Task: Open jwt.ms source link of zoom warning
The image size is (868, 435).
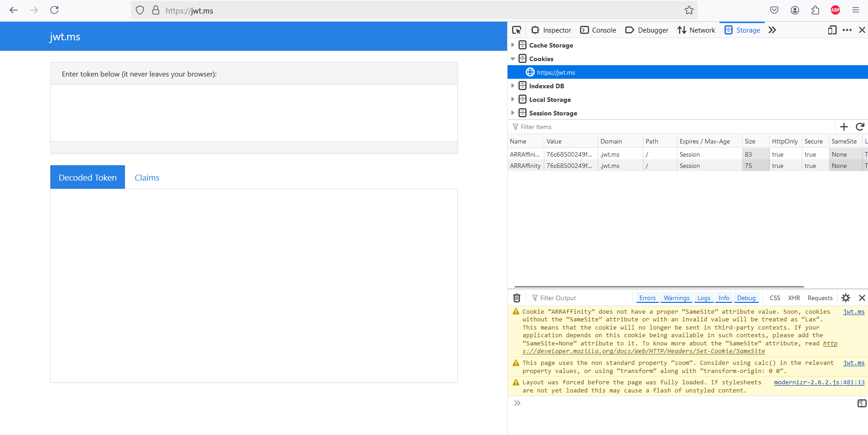Action: pos(854,363)
